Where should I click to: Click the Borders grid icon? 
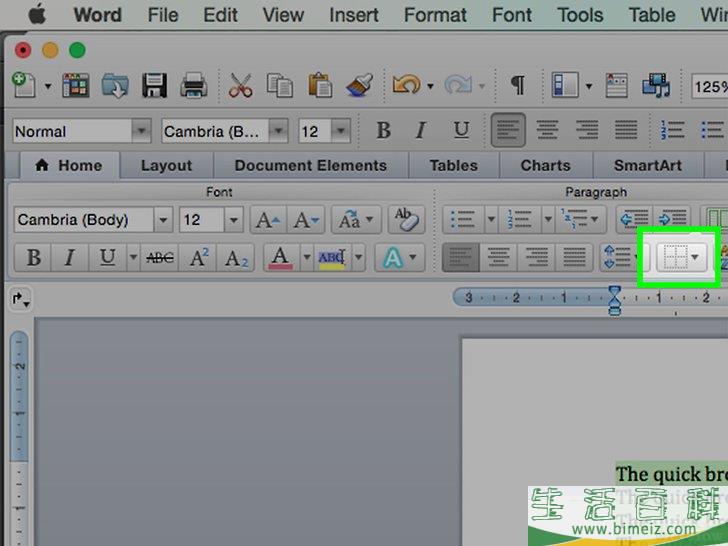675,257
